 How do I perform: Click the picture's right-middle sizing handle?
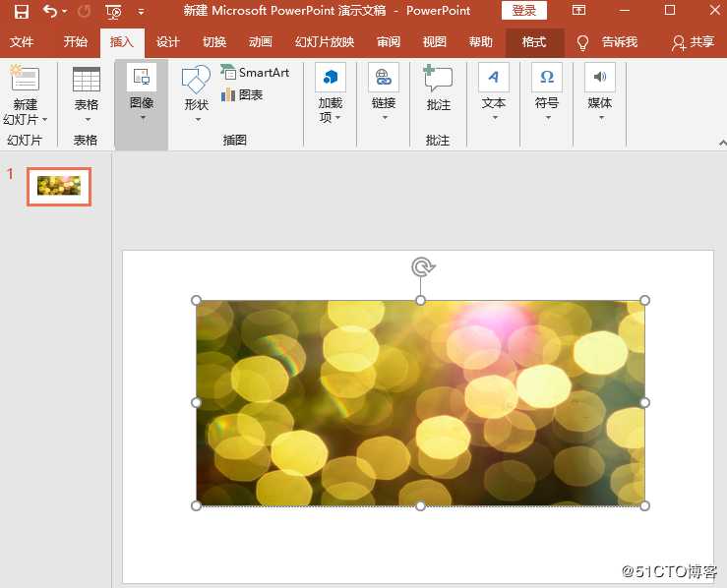pyautogui.click(x=644, y=403)
